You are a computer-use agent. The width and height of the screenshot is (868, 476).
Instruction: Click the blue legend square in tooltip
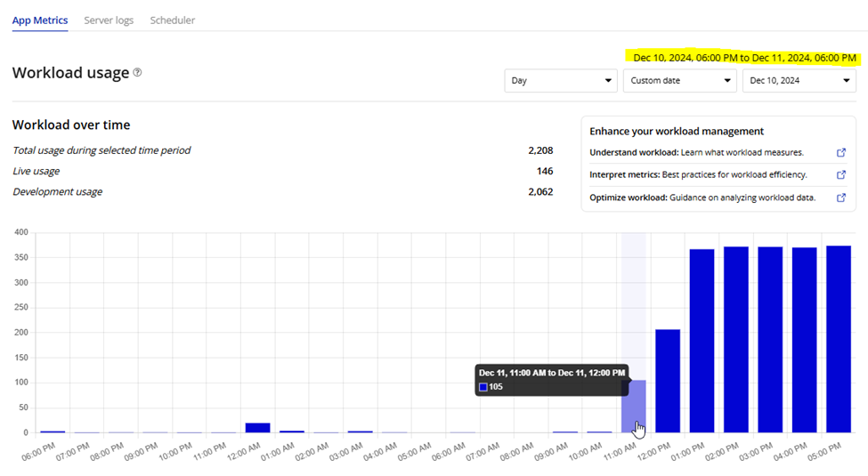click(483, 387)
